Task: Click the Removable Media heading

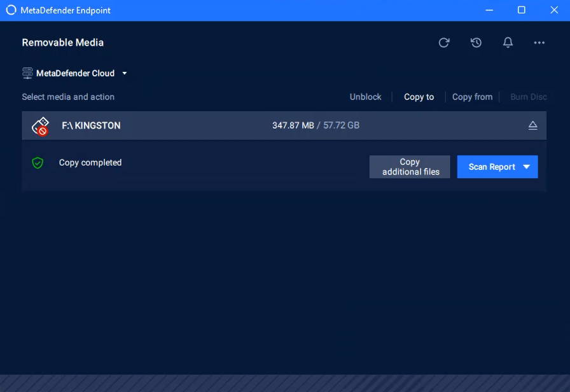Action: point(62,43)
